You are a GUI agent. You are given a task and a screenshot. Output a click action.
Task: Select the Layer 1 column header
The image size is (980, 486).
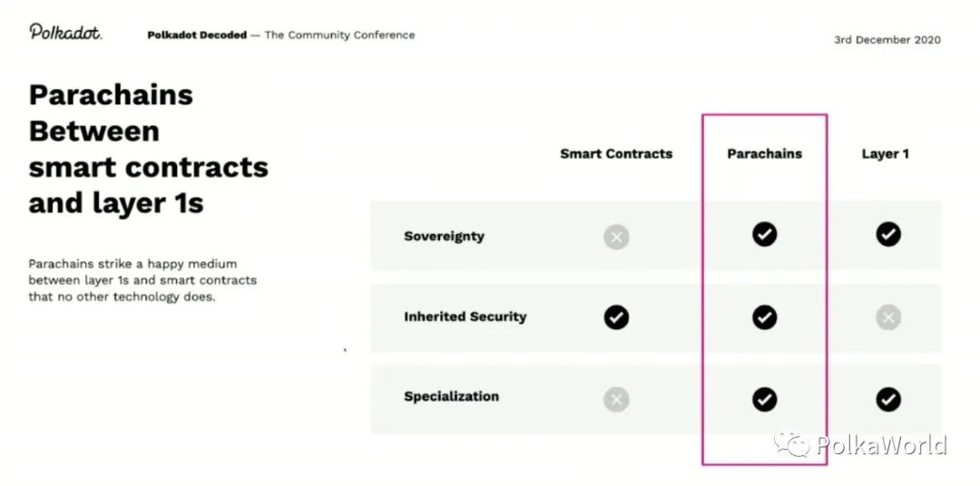click(x=885, y=154)
